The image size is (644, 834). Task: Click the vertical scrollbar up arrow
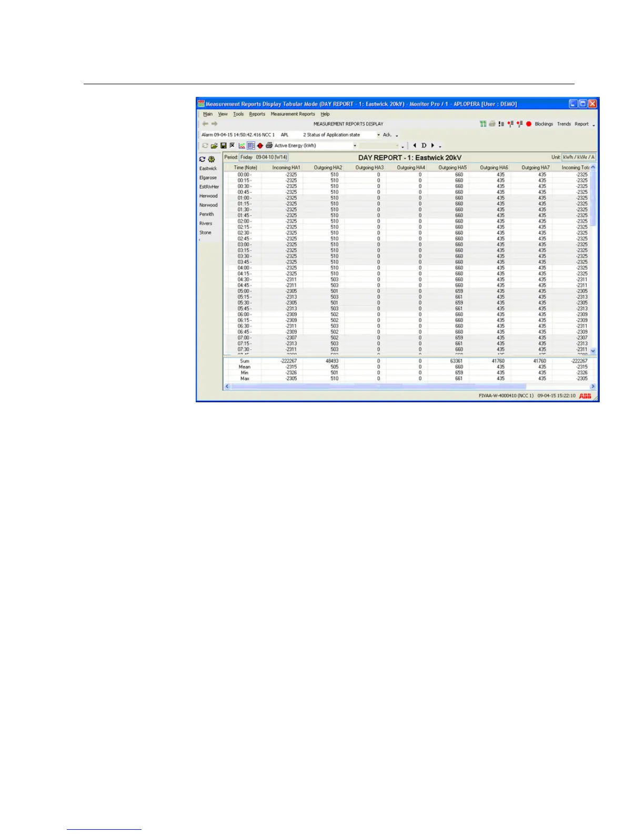point(593,167)
